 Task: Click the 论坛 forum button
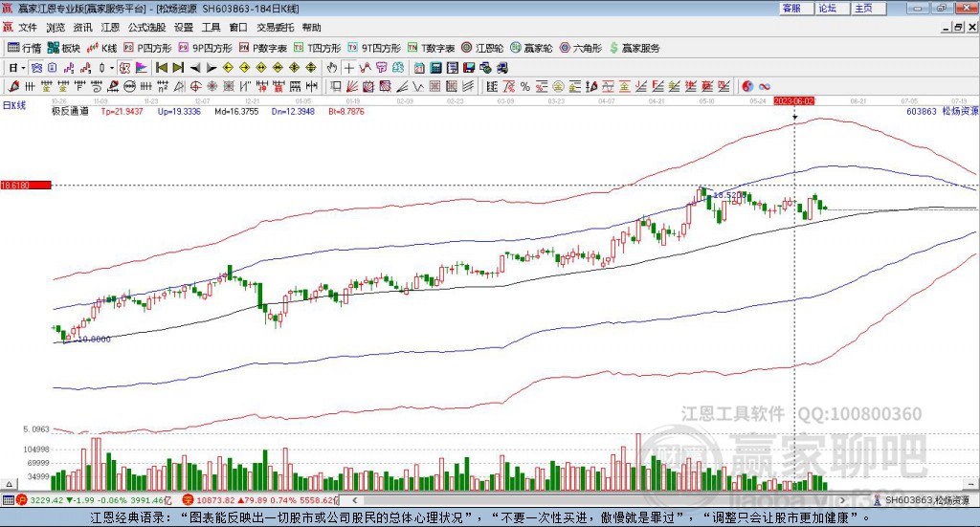832,8
